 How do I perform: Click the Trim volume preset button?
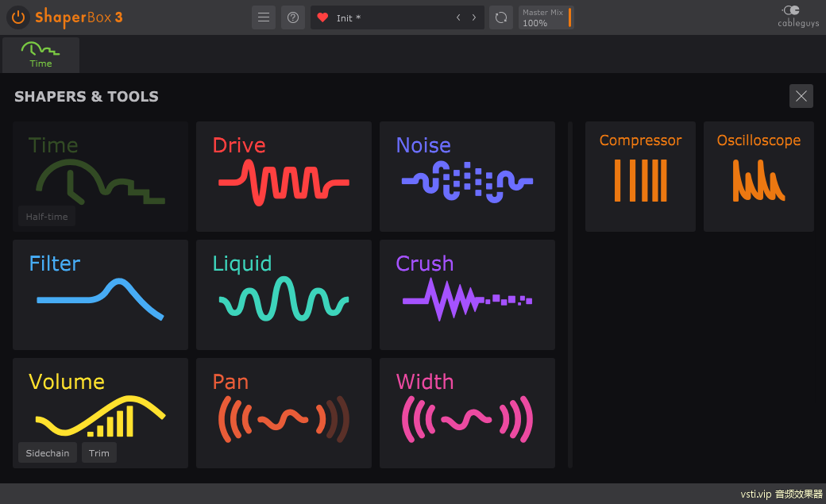point(99,453)
